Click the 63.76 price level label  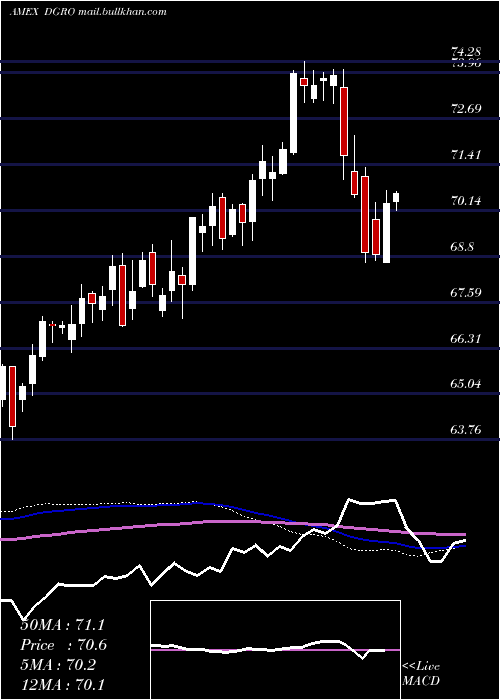click(x=467, y=430)
